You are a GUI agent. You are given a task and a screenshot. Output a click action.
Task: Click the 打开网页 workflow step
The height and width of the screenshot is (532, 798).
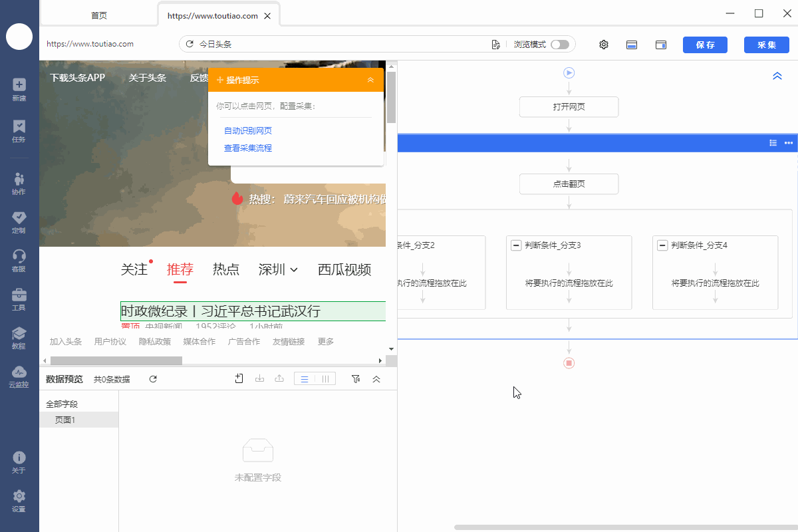[569, 106]
